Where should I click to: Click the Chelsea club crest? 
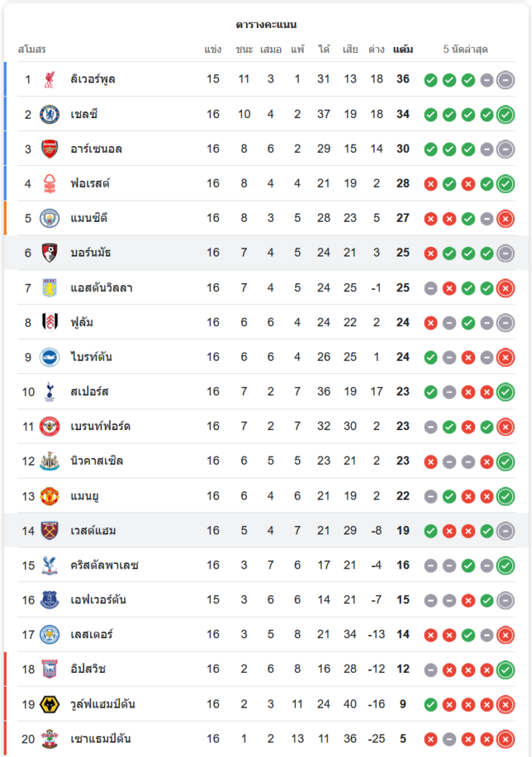pos(50,114)
